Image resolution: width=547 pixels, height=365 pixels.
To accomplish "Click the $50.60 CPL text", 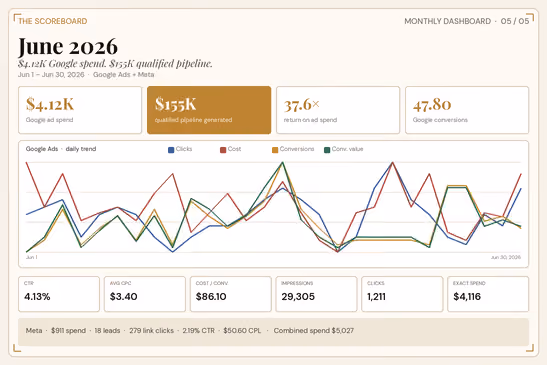I will (242, 330).
